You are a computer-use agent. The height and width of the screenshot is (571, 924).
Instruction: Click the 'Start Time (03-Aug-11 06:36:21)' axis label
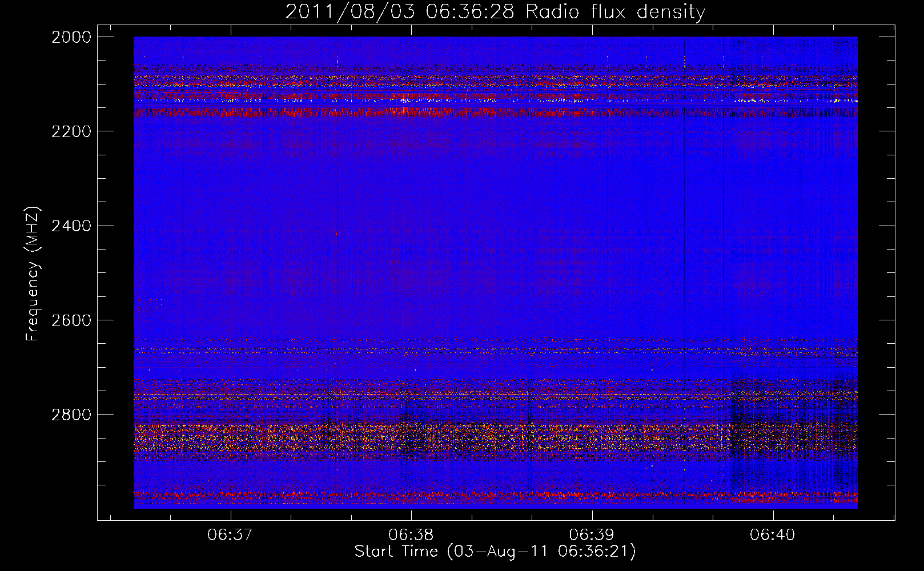pyautogui.click(x=495, y=552)
